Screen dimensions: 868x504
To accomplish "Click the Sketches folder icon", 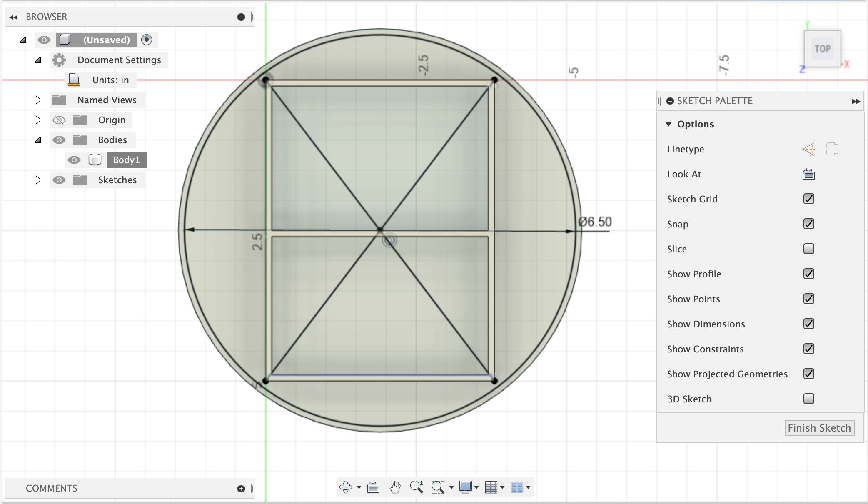I will 80,180.
